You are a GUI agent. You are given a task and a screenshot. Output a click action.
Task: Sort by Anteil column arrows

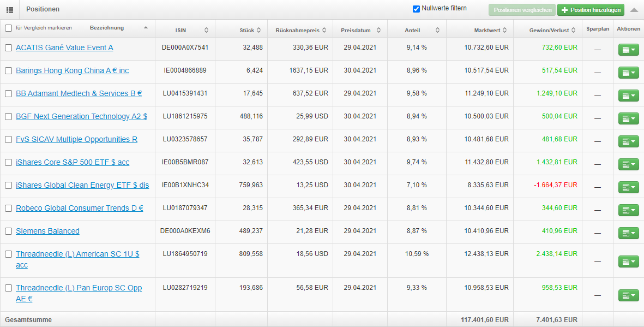click(x=437, y=30)
